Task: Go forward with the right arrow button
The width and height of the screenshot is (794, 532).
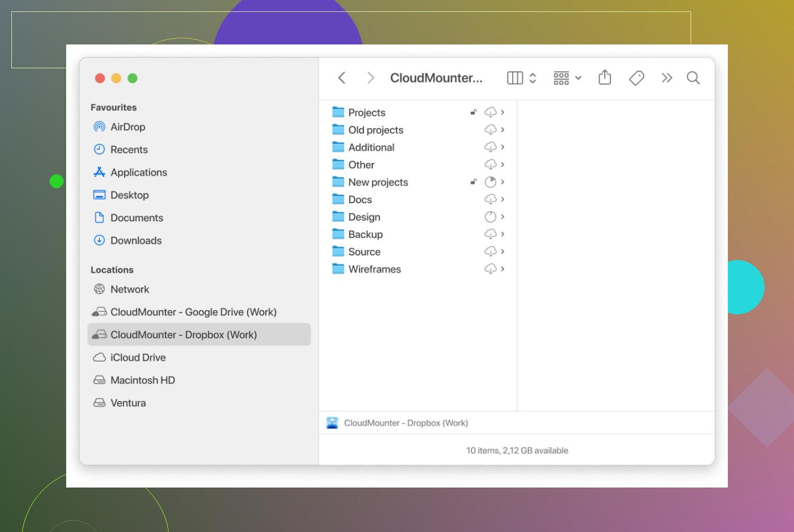Action: [x=370, y=78]
